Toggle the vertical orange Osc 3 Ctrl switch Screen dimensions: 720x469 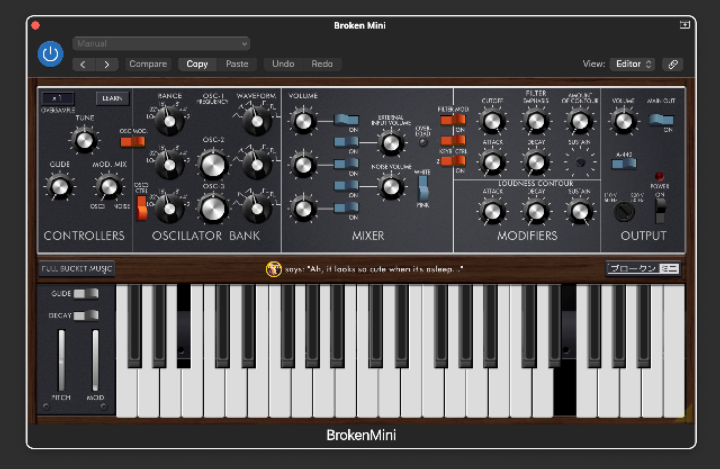pyautogui.click(x=142, y=208)
